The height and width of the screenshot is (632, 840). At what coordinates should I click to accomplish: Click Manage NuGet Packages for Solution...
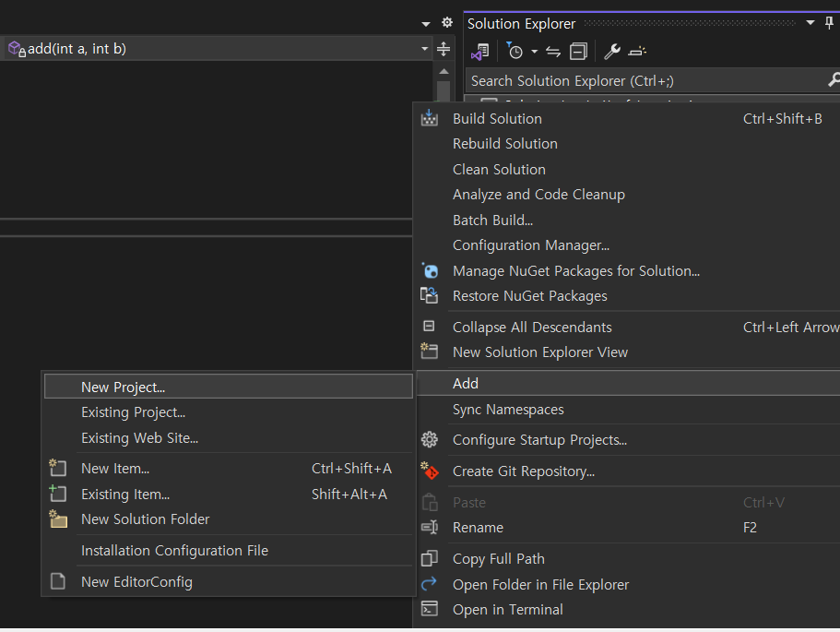pyautogui.click(x=575, y=271)
